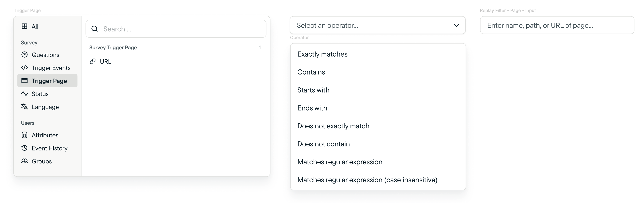Choose the Exactly matches operator
The width and height of the screenshot is (644, 203).
[x=378, y=54]
